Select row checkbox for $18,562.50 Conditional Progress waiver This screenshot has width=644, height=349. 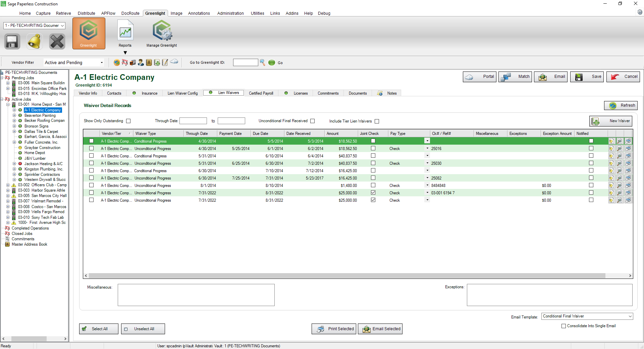click(91, 141)
